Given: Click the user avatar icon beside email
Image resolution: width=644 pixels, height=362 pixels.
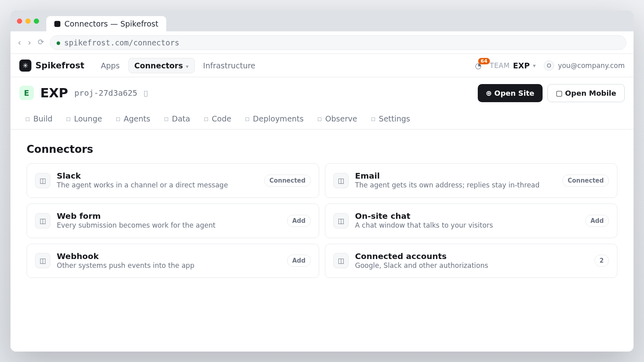Looking at the screenshot, I should pos(549,66).
